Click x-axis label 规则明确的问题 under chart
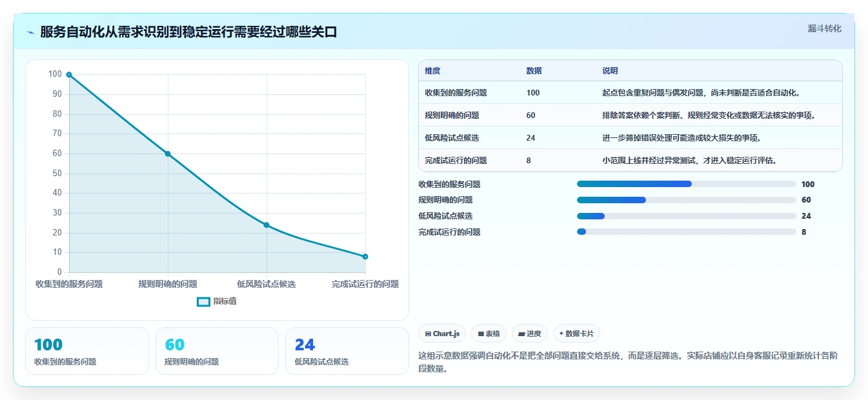868x400 pixels. pyautogui.click(x=168, y=284)
